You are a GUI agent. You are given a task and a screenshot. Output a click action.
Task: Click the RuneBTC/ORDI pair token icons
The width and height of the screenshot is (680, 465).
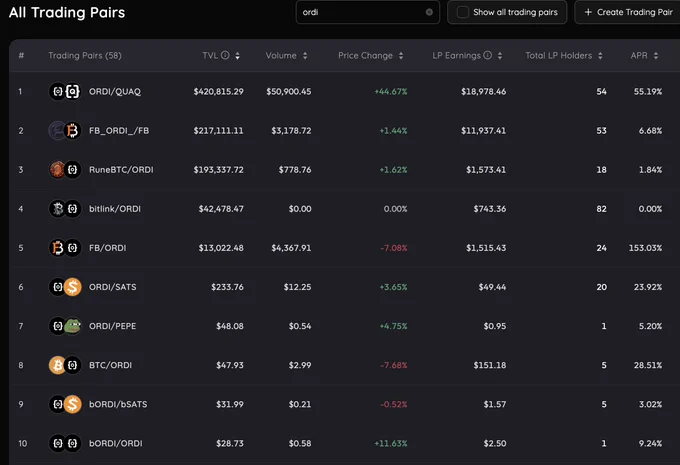click(65, 170)
